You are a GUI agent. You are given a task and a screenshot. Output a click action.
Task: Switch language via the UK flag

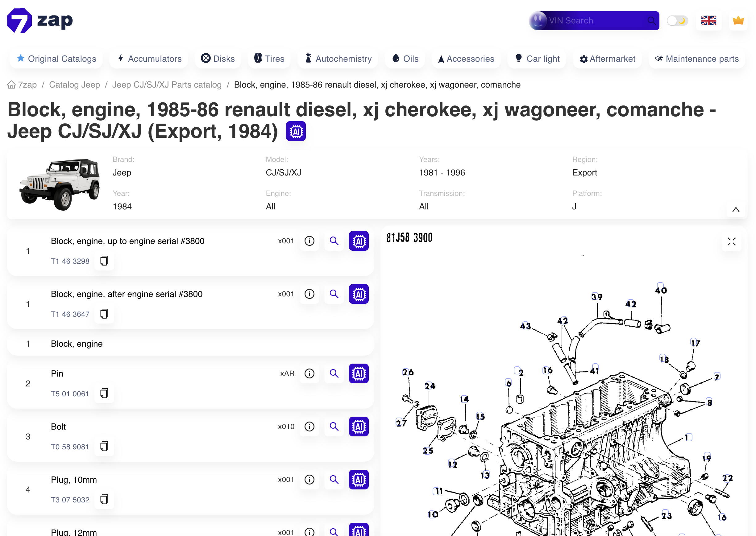pos(708,20)
